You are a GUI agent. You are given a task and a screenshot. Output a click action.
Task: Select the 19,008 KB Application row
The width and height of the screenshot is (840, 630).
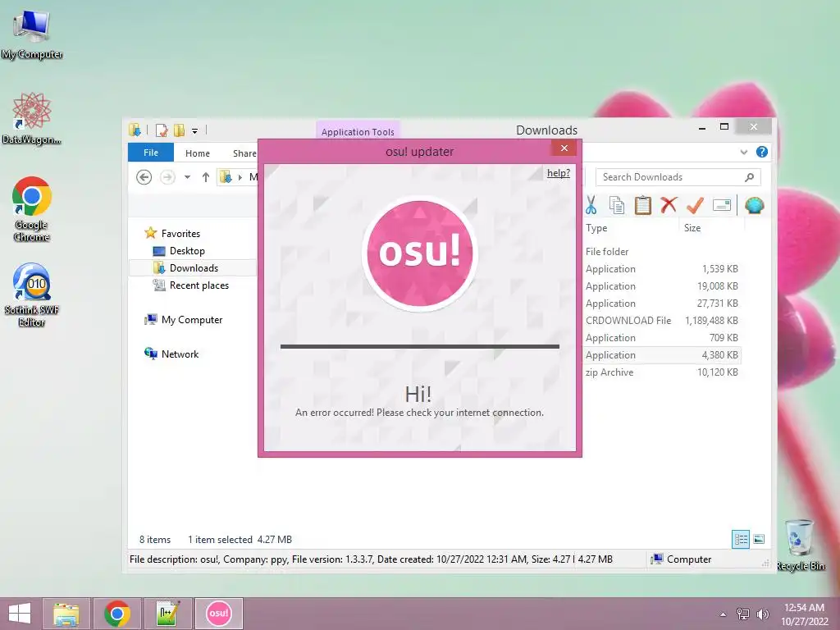(662, 286)
